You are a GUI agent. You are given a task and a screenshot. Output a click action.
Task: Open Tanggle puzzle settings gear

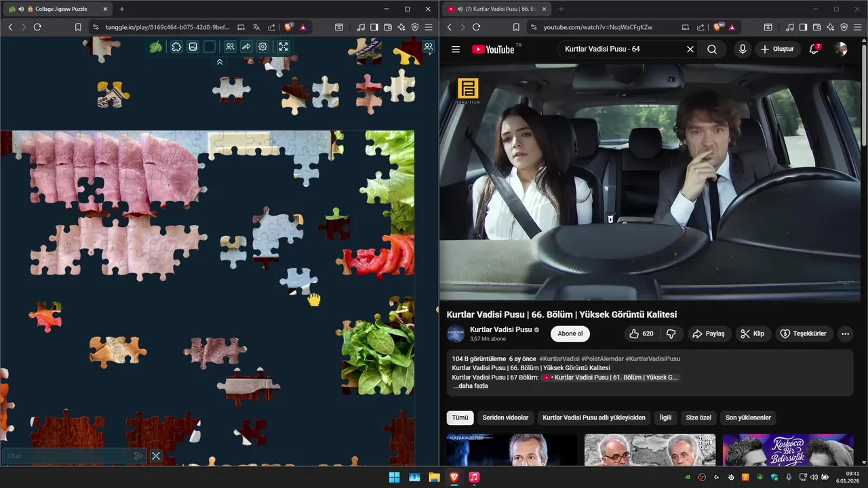262,47
